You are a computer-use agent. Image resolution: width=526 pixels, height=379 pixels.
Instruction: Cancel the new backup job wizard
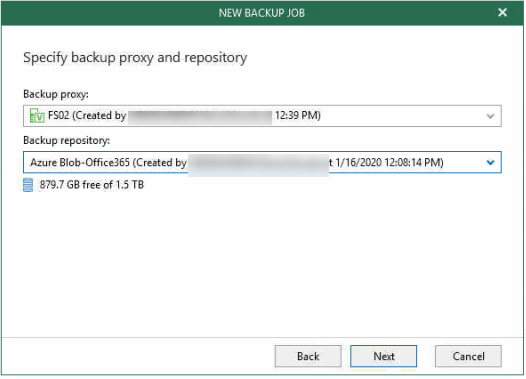[x=470, y=357]
